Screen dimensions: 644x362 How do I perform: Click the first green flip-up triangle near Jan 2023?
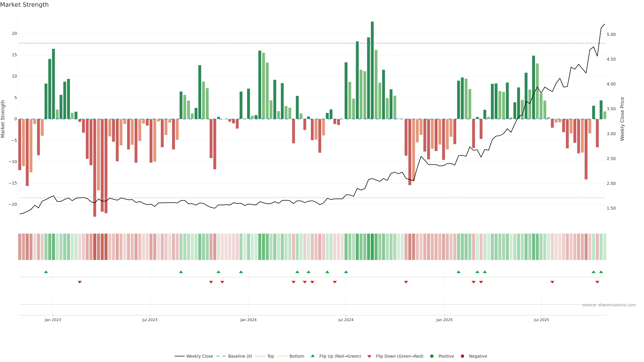coord(46,272)
